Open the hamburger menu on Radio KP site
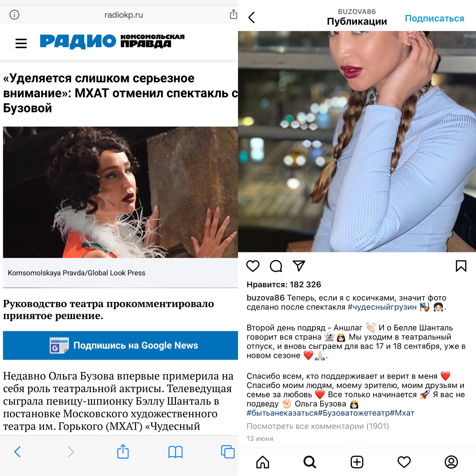The width and height of the screenshot is (476, 476). coord(21,43)
